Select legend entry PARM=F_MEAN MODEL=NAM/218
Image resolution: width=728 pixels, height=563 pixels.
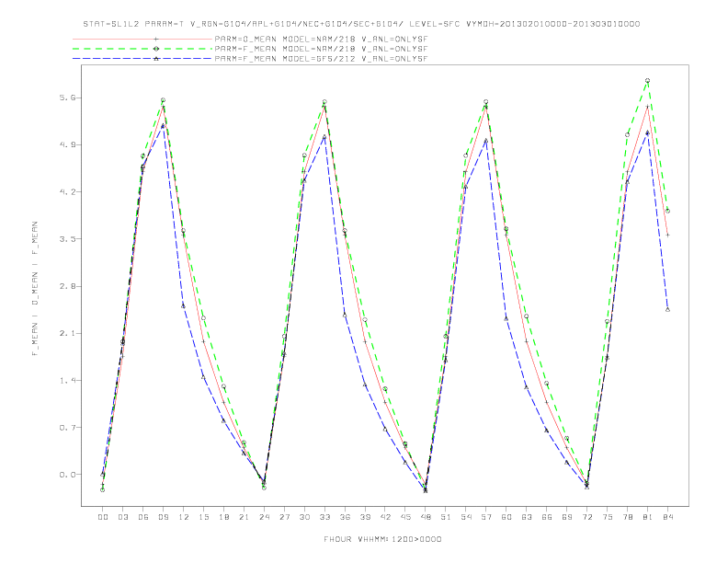pyautogui.click(x=321, y=49)
